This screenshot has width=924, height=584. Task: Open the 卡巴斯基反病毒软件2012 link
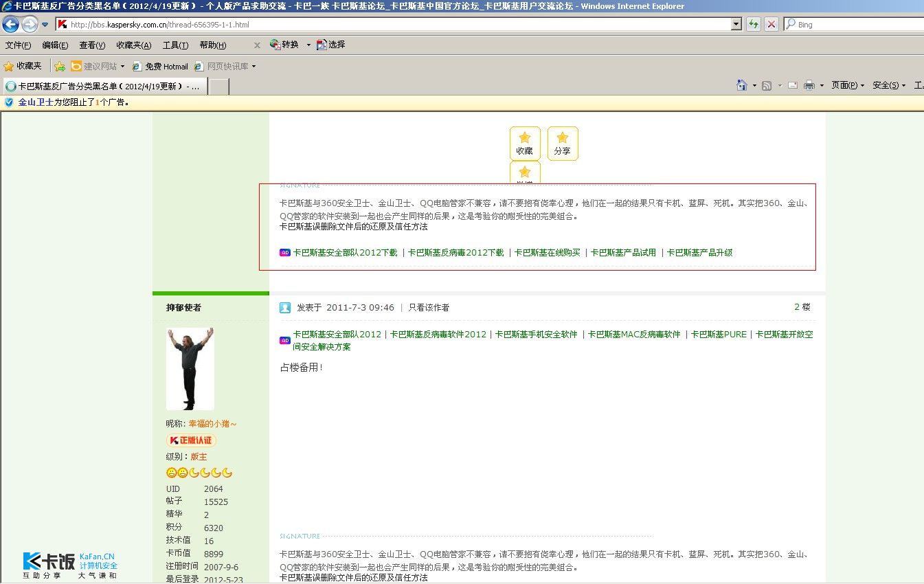(x=438, y=335)
